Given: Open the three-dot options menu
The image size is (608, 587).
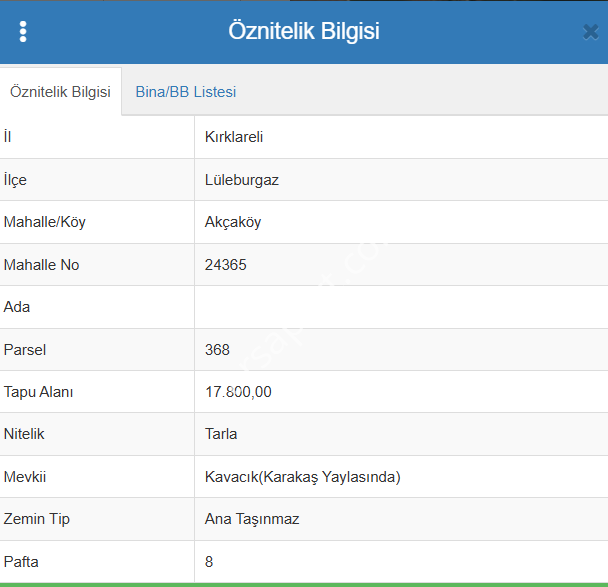Looking at the screenshot, I should (23, 31).
